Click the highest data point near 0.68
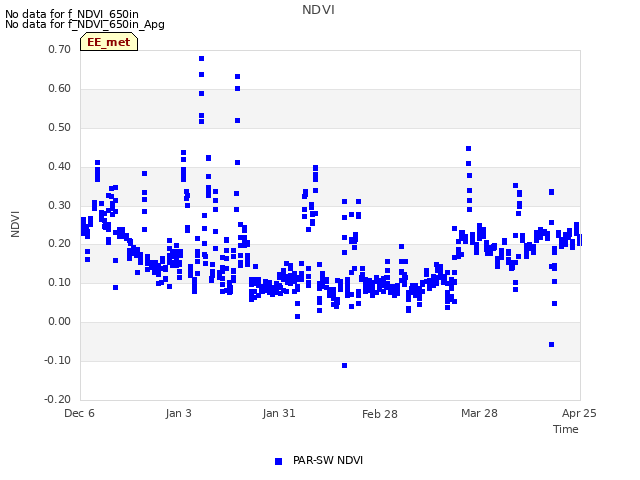Screen dimensions: 640x480 click(x=201, y=59)
